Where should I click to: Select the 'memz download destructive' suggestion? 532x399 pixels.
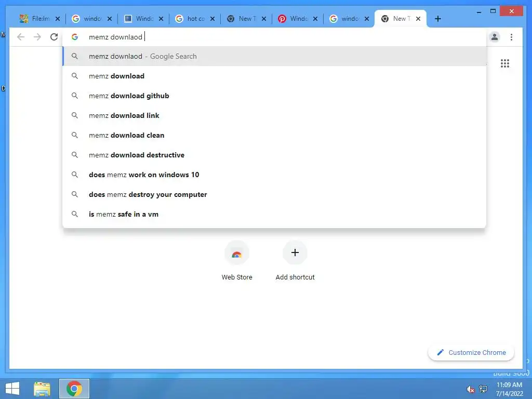coord(274,155)
